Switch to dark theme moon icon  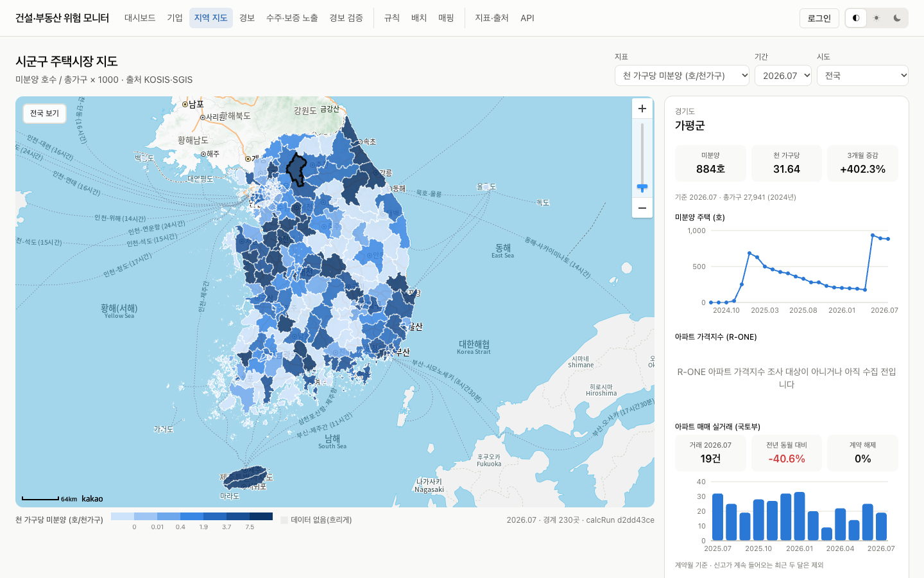pyautogui.click(x=897, y=18)
